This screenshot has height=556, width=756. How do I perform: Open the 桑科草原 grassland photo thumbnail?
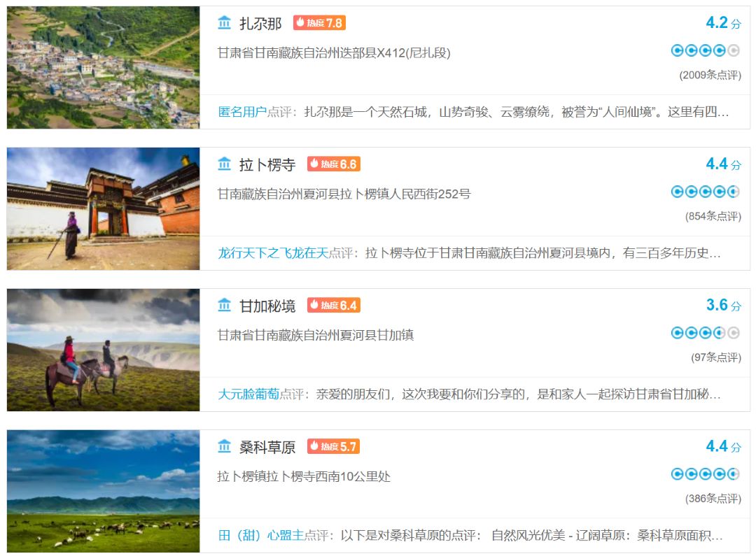click(x=103, y=491)
